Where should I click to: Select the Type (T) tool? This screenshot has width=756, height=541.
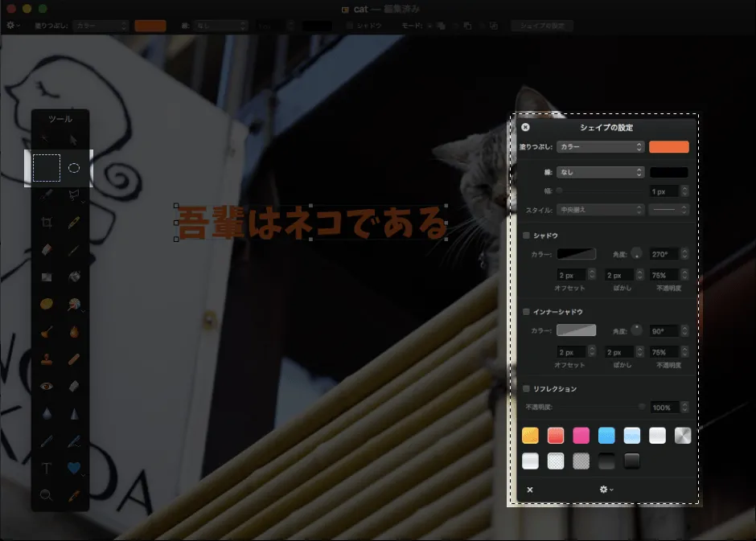click(47, 469)
